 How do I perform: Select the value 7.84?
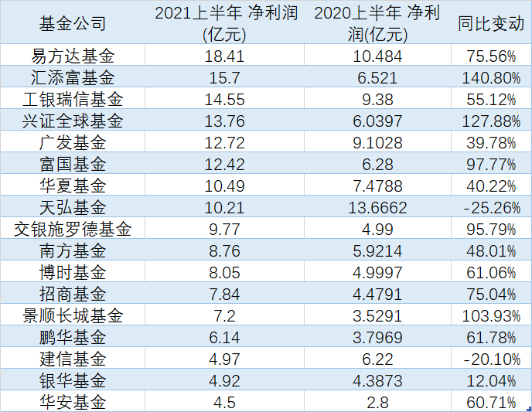pyautogui.click(x=224, y=294)
